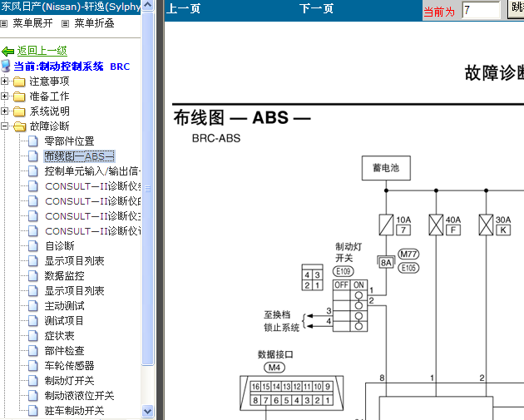Click the page icon next to 零部件位置

coord(32,141)
